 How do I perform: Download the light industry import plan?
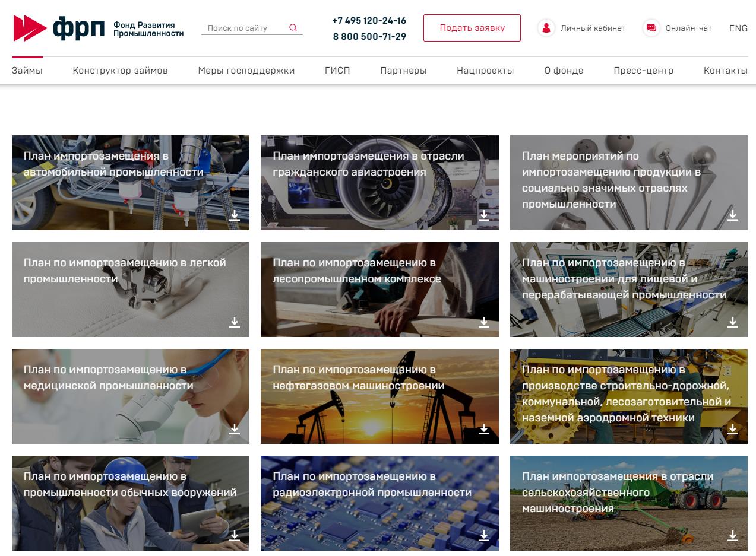tap(235, 322)
